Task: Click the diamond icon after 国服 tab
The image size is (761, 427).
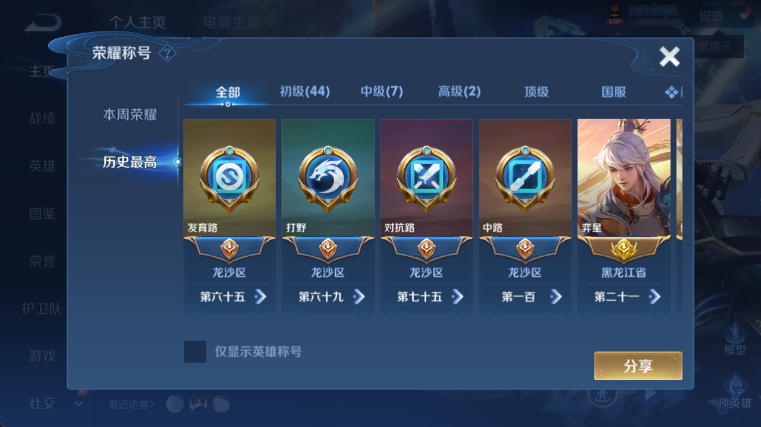Action: tap(672, 92)
